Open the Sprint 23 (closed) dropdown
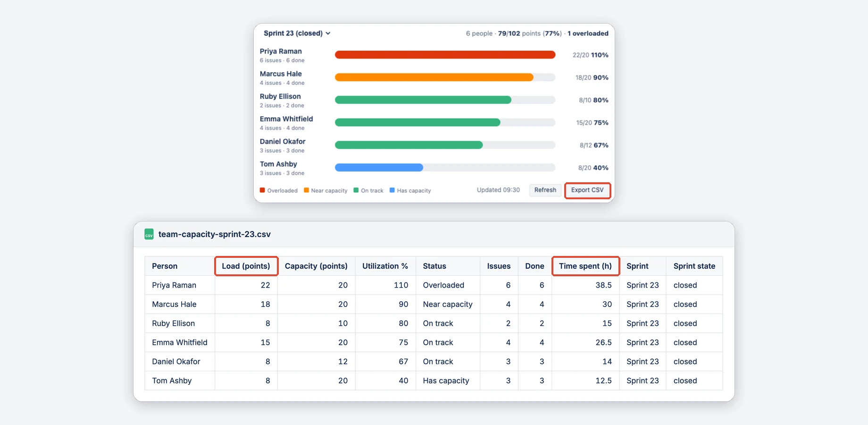 point(297,34)
